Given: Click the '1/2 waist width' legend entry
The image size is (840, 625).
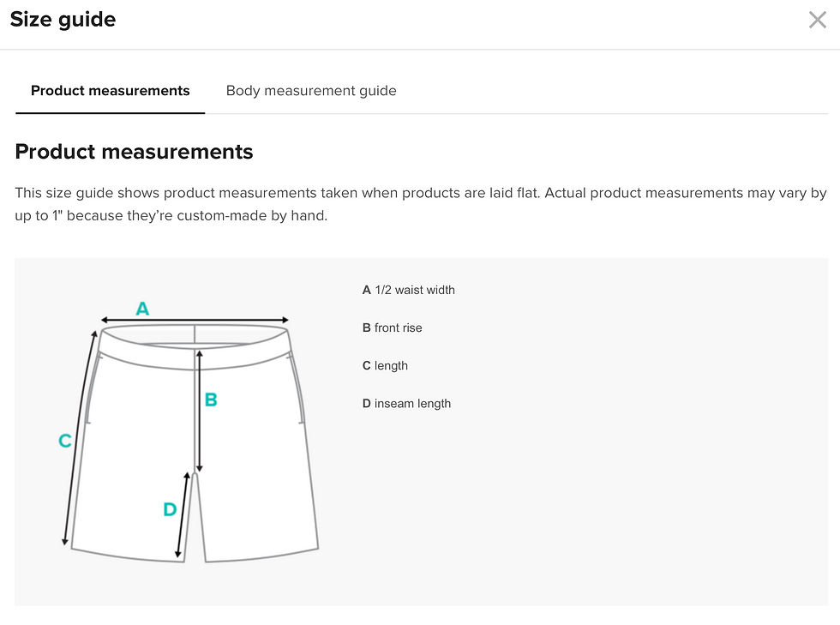Looking at the screenshot, I should [409, 290].
